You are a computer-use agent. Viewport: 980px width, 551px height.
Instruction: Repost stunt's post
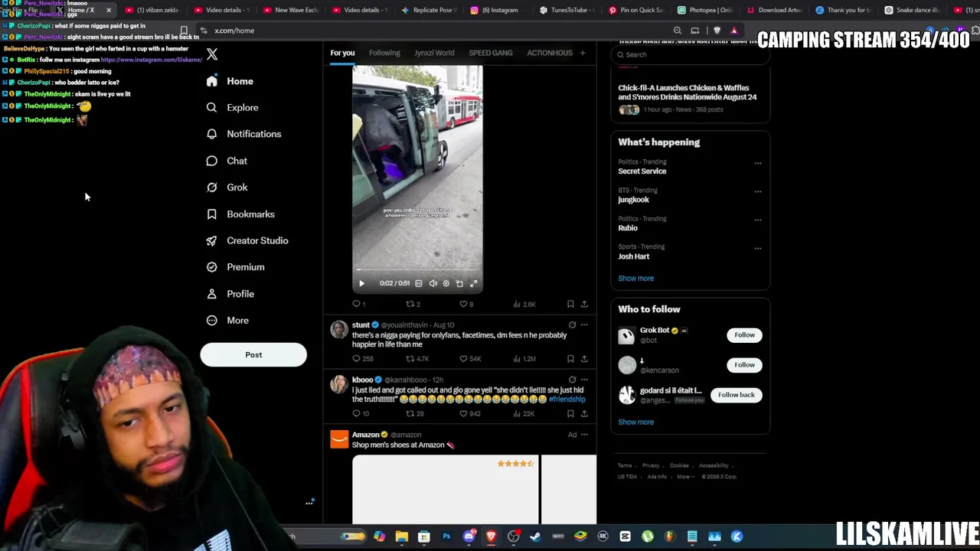417,359
